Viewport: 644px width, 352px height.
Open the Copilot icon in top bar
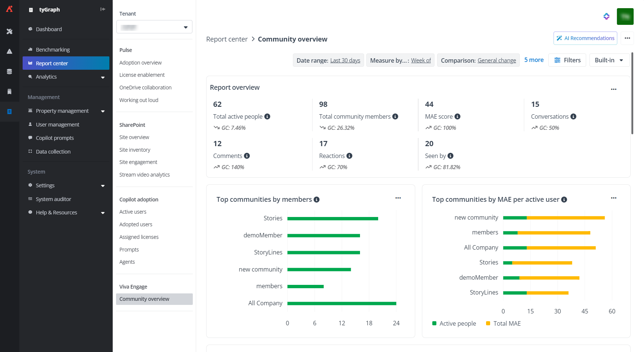coord(606,16)
